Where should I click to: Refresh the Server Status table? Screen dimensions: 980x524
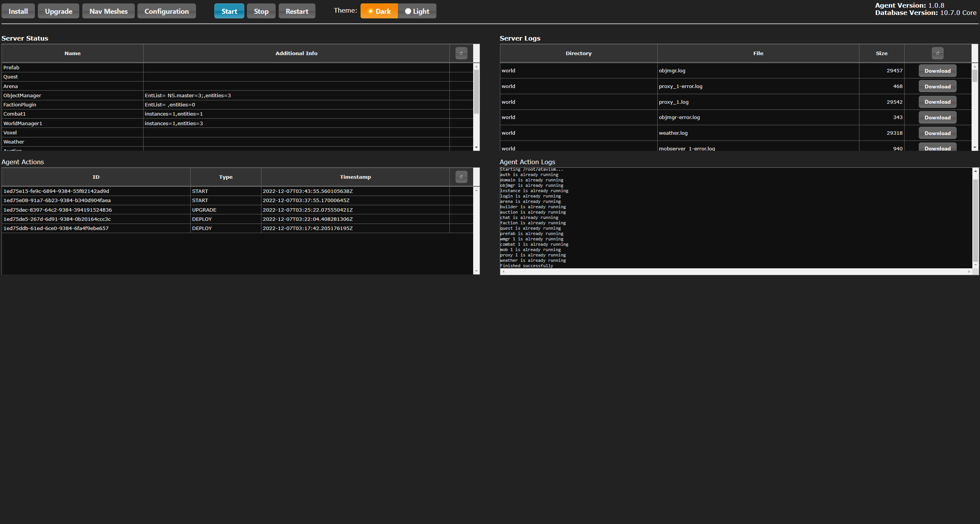coord(461,53)
